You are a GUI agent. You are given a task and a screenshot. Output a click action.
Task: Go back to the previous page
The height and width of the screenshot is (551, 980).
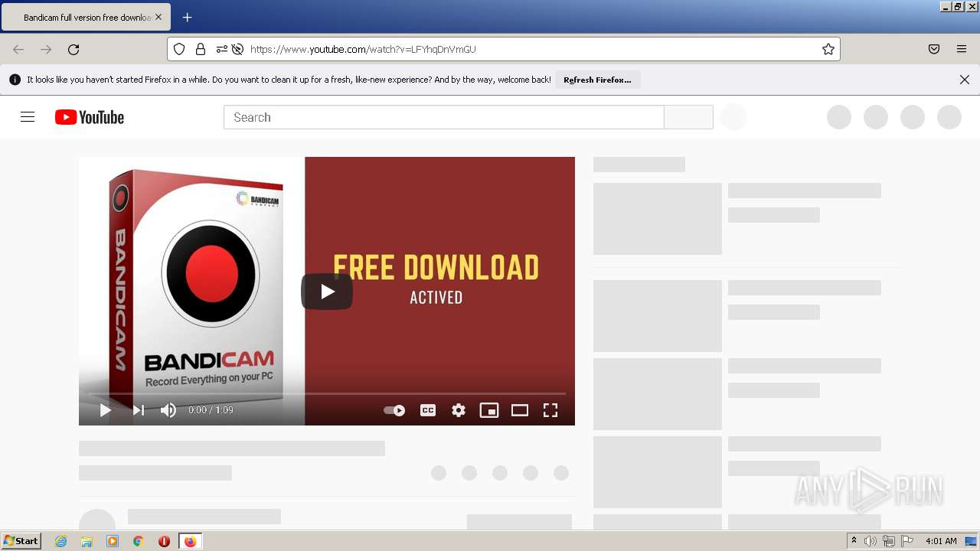(18, 49)
